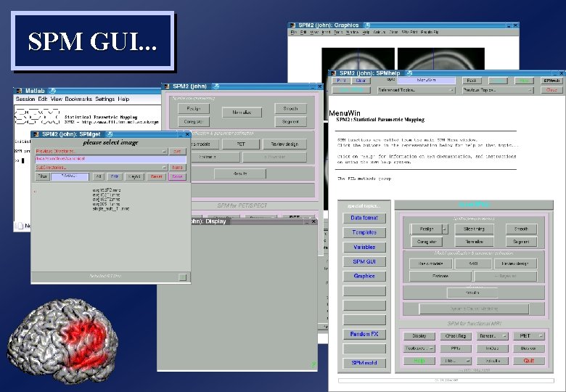Click the All button in SPMget

click(98, 176)
